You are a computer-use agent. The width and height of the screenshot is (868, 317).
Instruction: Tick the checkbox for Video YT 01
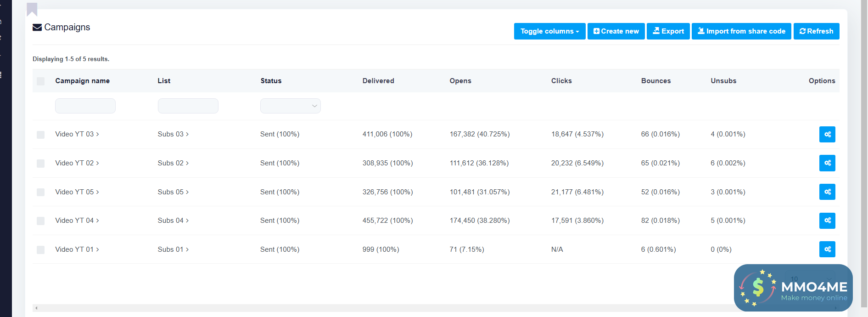tap(41, 250)
